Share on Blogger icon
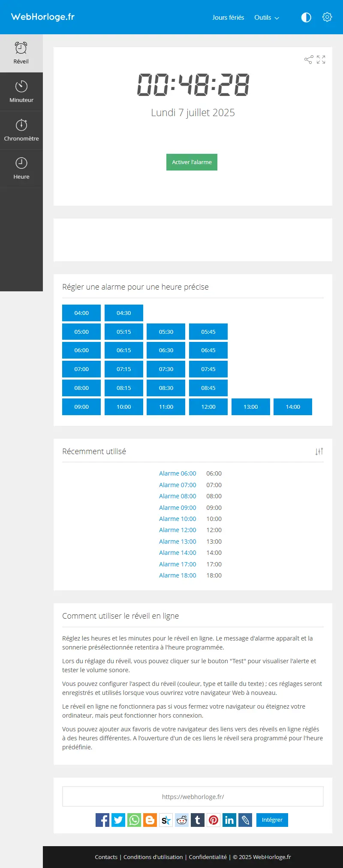This screenshot has width=343, height=868. click(x=150, y=820)
